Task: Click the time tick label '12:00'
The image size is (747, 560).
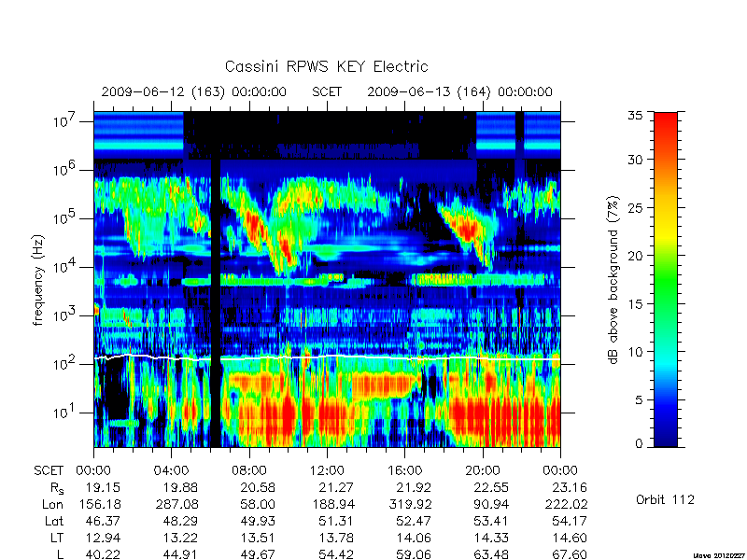Action: pyautogui.click(x=327, y=471)
